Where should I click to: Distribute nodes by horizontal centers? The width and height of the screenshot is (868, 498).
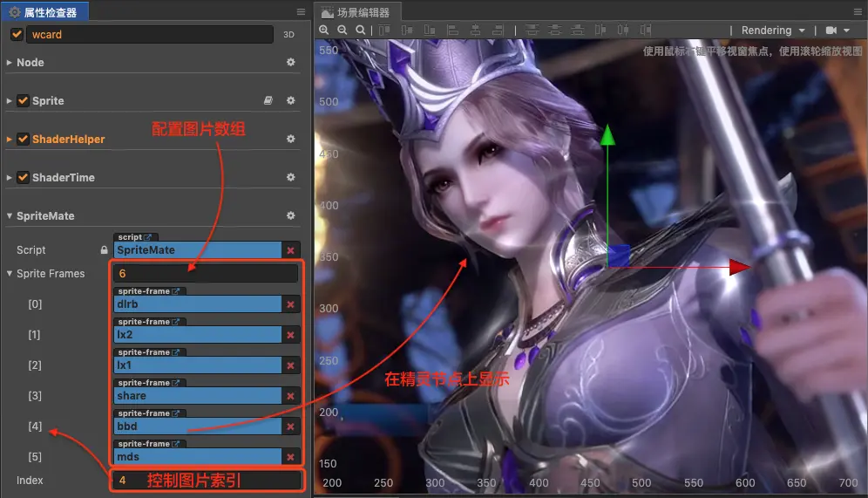click(x=623, y=30)
